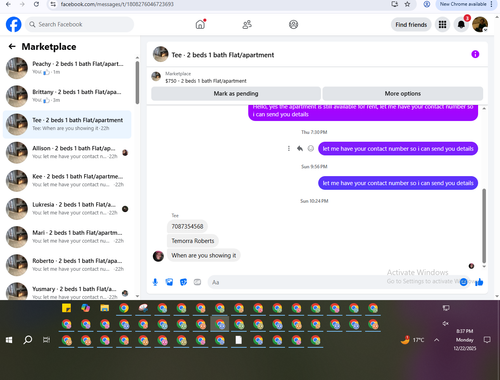This screenshot has height=380, width=500.
Task: Open Task View on the taskbar
Action: coord(46,340)
